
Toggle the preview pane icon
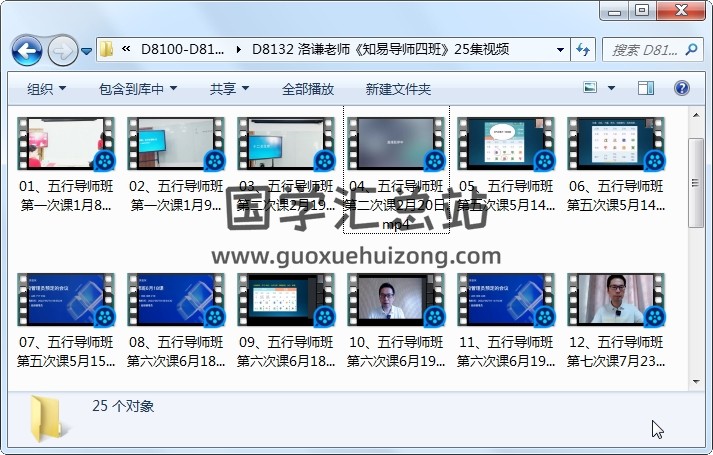click(646, 89)
